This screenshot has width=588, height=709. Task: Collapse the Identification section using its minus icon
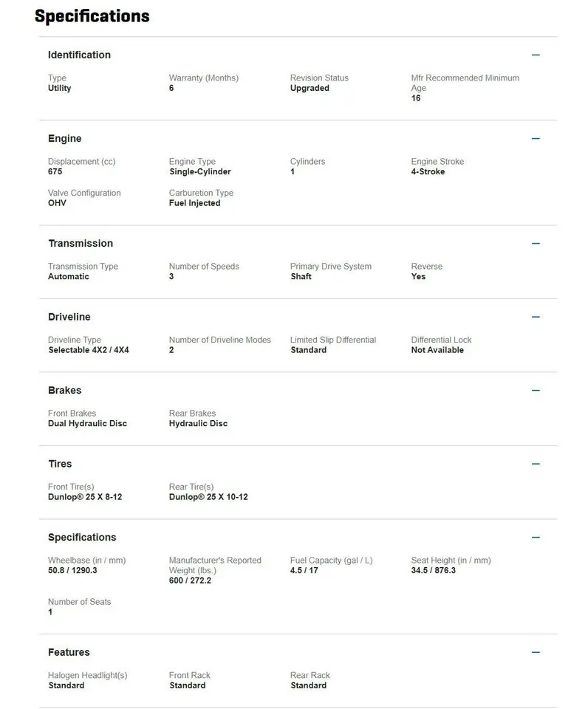pos(536,55)
